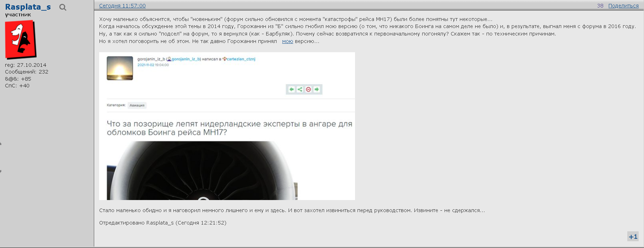The width and height of the screenshot is (644, 248).
Task: Click the Авиация category tag
Action: point(137,105)
